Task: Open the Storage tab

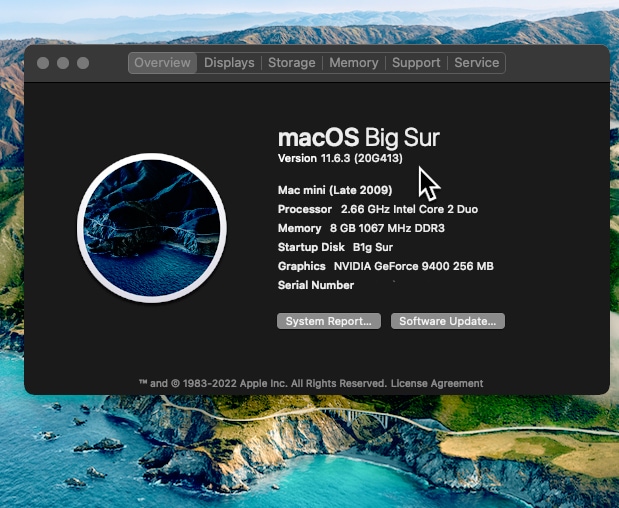Action: point(292,63)
